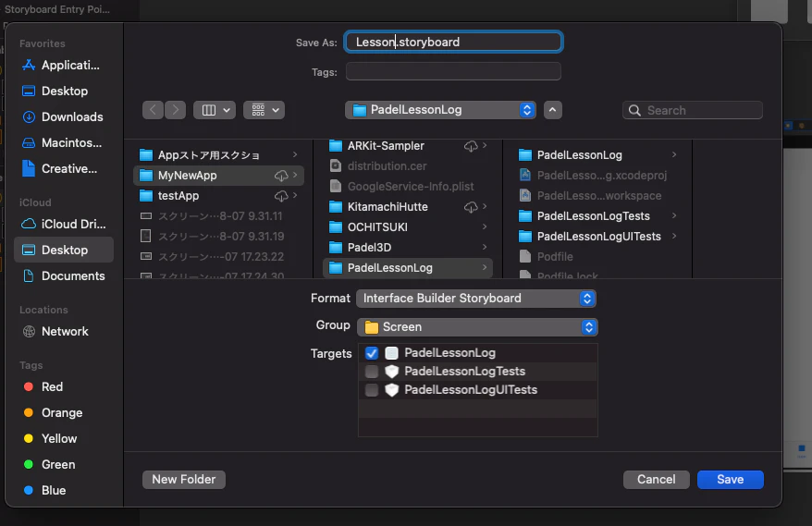Viewport: 812px width, 526px height.
Task: Expand PadelLessonLogUITests folder chevron
Action: point(674,236)
